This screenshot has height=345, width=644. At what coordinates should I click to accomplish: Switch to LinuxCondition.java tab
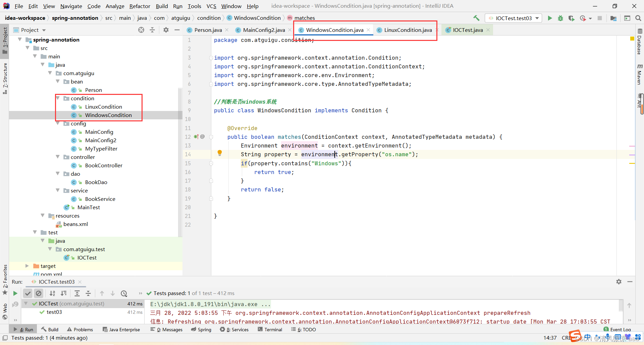point(408,30)
